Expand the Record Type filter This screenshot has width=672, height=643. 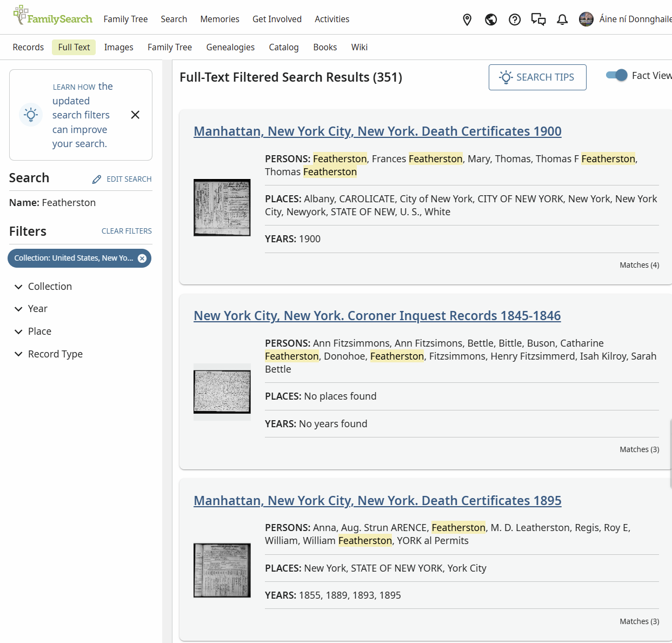(x=49, y=354)
